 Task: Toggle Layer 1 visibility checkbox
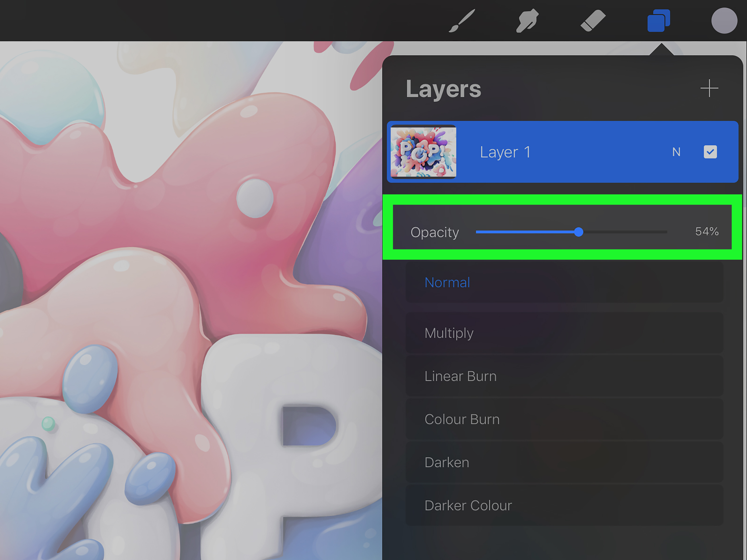point(711,152)
